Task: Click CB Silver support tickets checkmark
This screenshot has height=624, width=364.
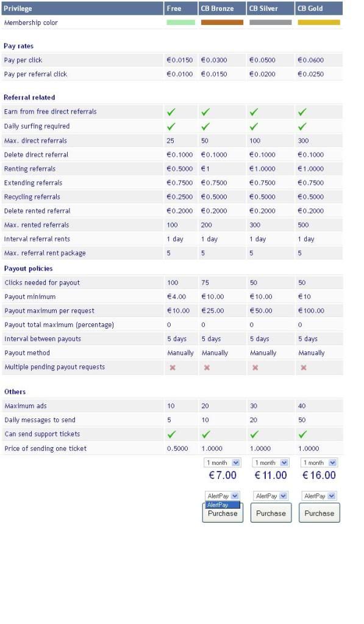Action: coord(254,434)
